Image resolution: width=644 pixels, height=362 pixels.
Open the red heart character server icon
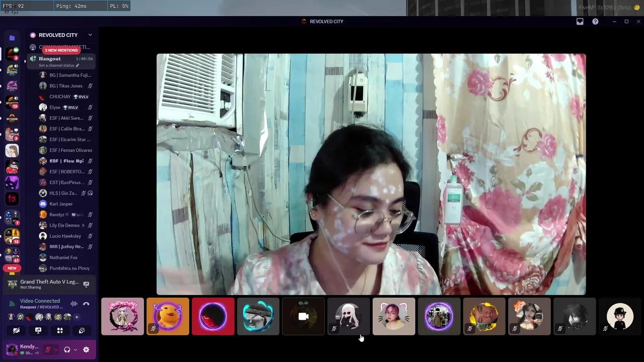pos(12,167)
